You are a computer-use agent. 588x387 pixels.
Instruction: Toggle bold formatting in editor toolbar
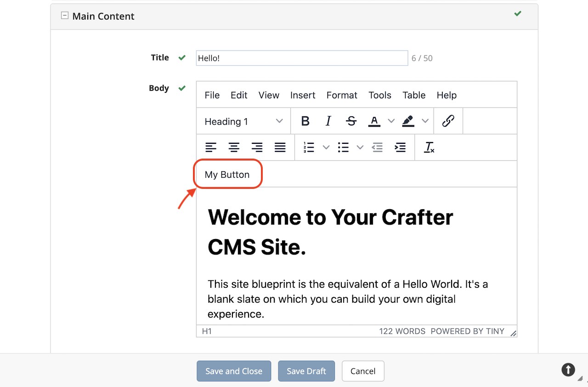click(x=305, y=121)
